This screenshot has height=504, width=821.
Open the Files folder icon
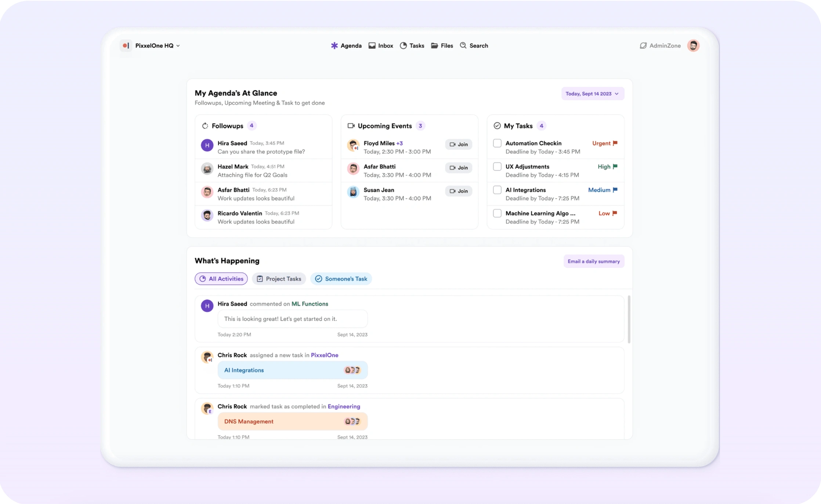click(x=434, y=45)
